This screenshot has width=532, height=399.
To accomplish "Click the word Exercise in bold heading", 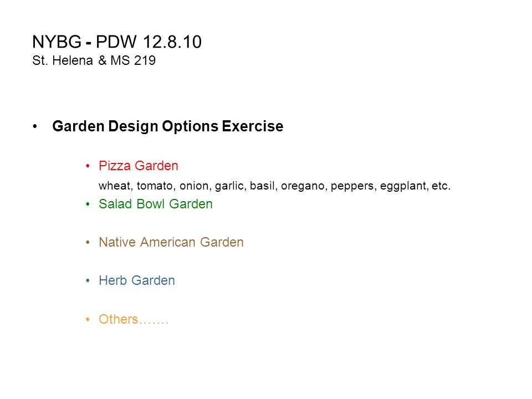I will coord(253,126).
